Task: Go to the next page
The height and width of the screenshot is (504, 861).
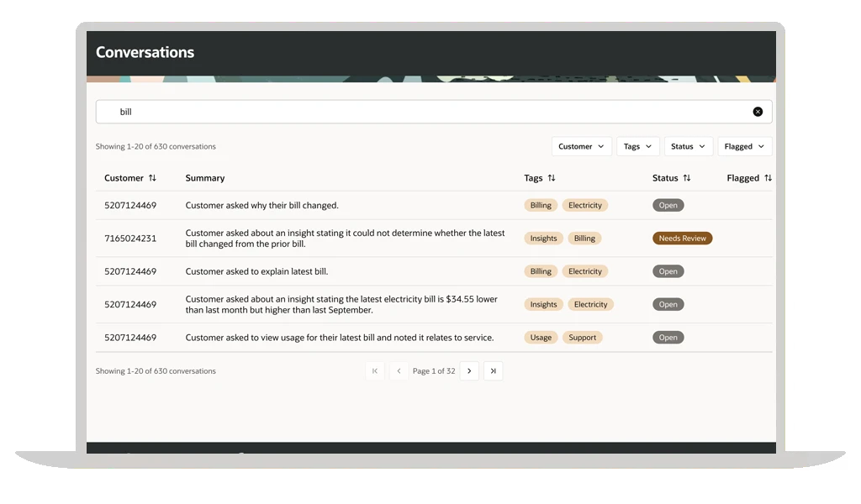Action: point(469,371)
